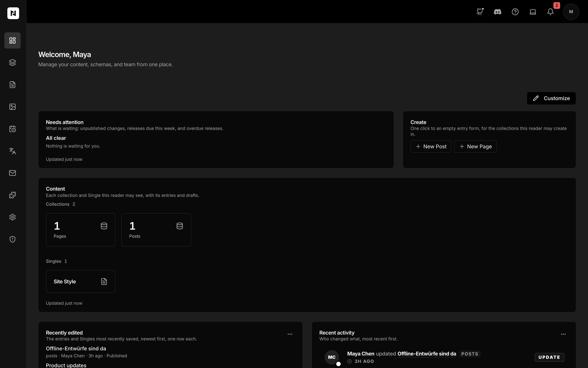Open the notifications bell icon
Screen dimensions: 588x368
(550, 12)
